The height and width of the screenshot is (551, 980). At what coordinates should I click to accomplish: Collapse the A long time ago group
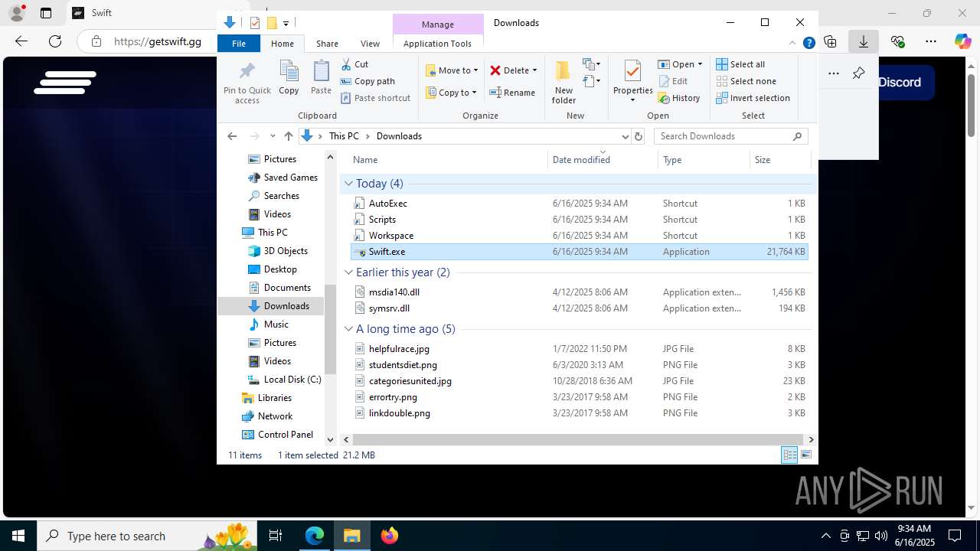click(x=348, y=329)
